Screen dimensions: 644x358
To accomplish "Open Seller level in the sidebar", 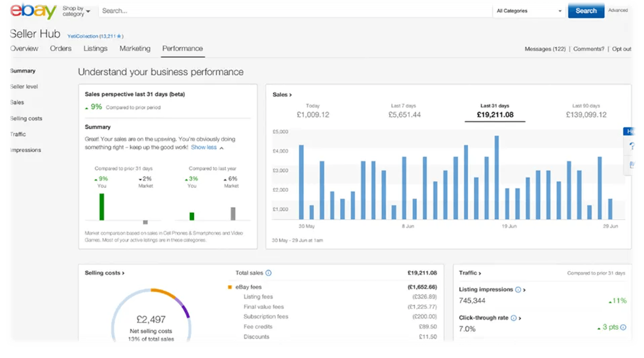I will click(x=24, y=87).
